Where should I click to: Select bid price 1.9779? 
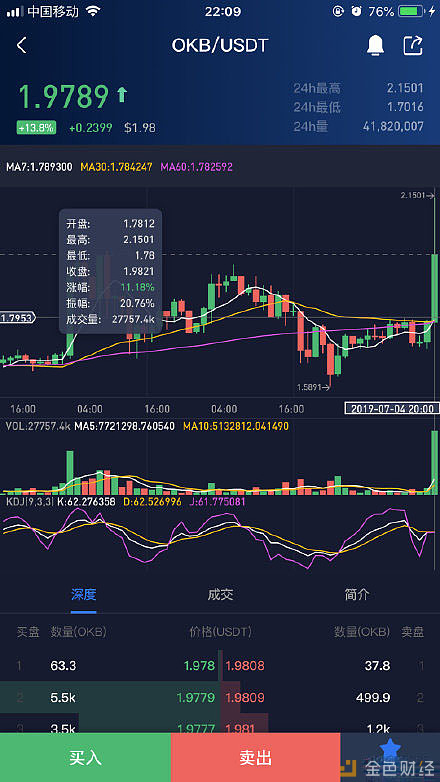point(196,697)
